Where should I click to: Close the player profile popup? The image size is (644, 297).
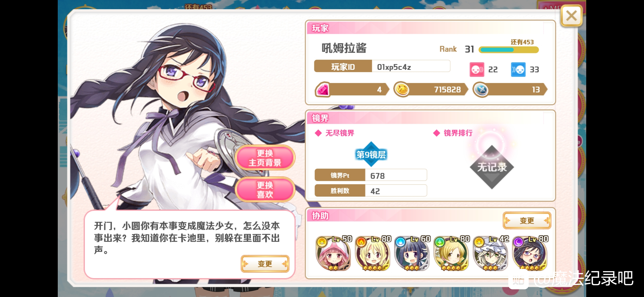click(571, 16)
